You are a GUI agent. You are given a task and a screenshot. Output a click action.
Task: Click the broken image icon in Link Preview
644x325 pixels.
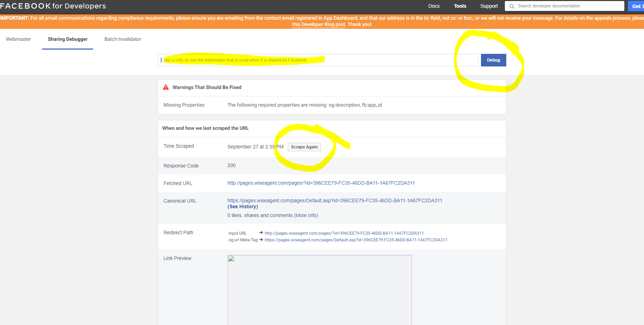pos(231,259)
